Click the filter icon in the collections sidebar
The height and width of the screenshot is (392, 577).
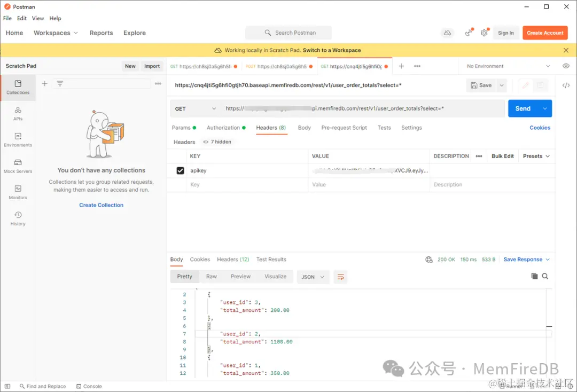tap(60, 83)
